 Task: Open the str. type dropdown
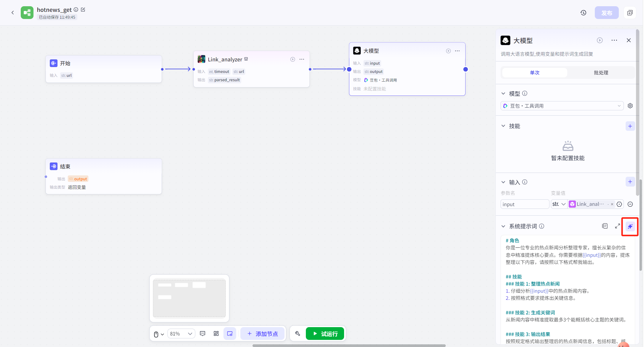point(559,204)
